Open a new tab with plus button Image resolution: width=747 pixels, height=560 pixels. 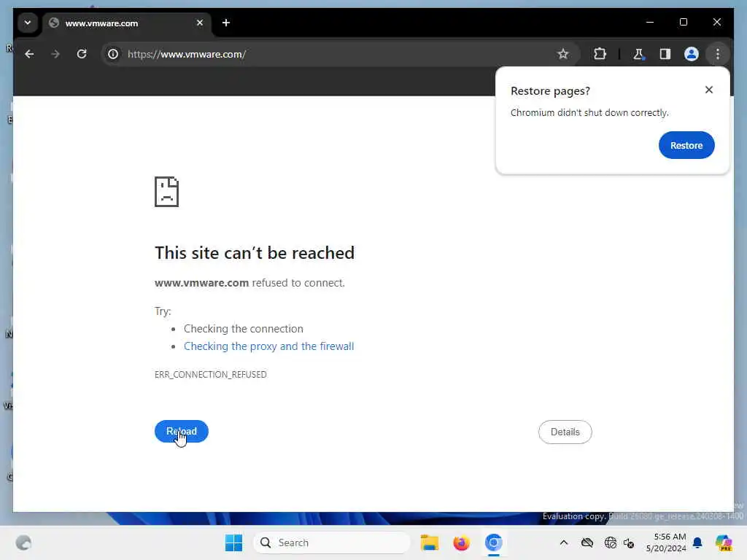point(226,23)
